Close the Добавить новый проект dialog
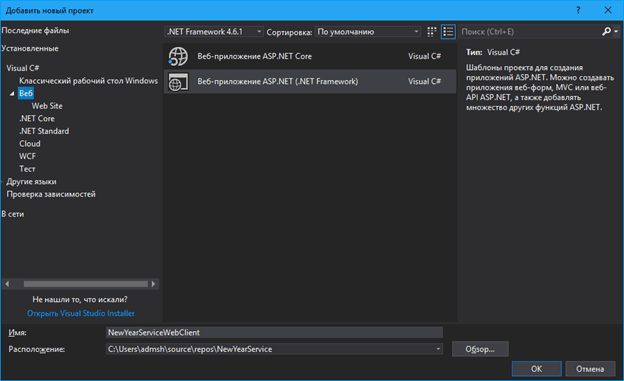Screen dimensions: 624x381 click(608, 10)
